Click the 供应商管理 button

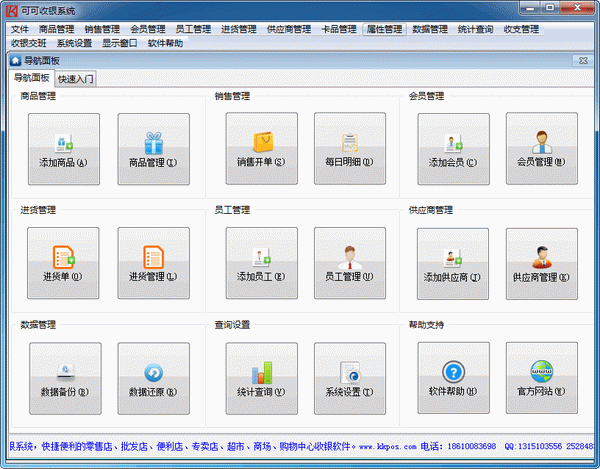(541, 263)
